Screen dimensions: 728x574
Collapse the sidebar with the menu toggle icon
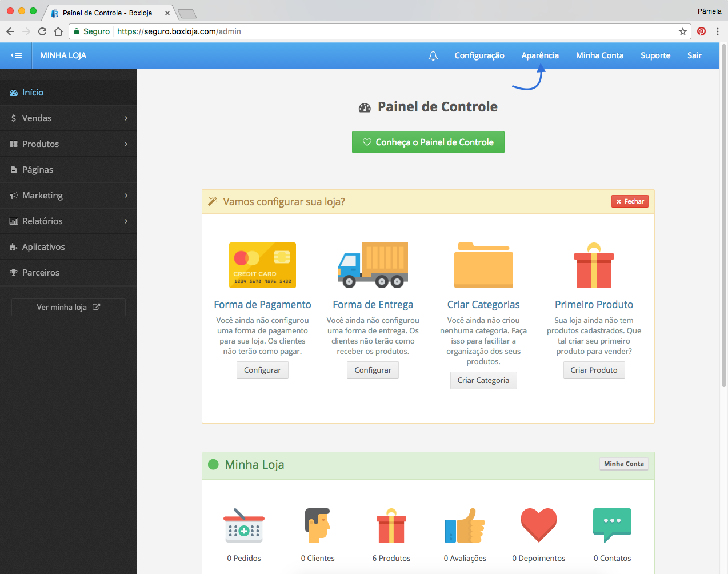(x=16, y=55)
